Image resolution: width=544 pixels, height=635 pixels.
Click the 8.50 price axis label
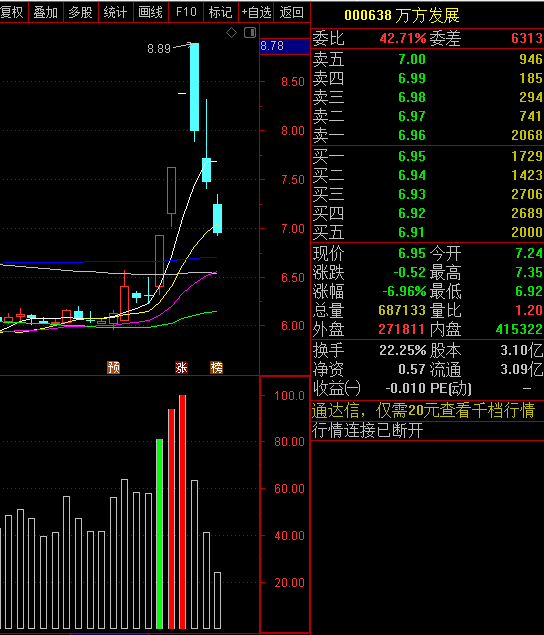(x=293, y=82)
